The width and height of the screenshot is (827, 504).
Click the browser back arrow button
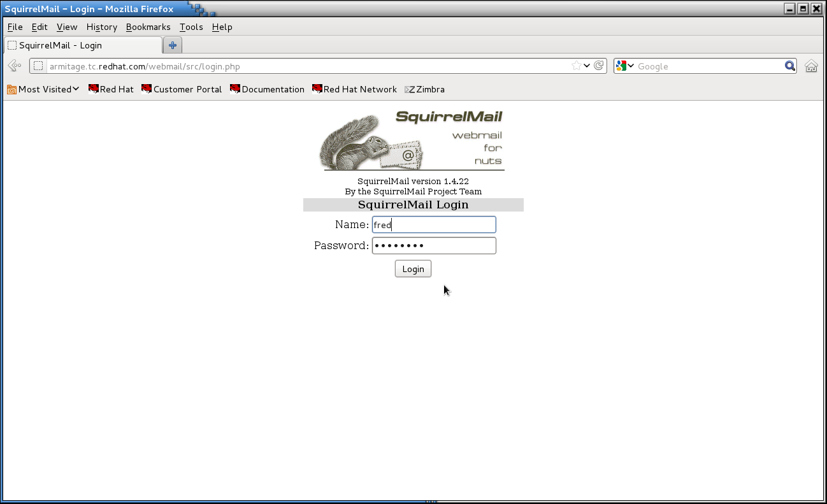pos(14,66)
